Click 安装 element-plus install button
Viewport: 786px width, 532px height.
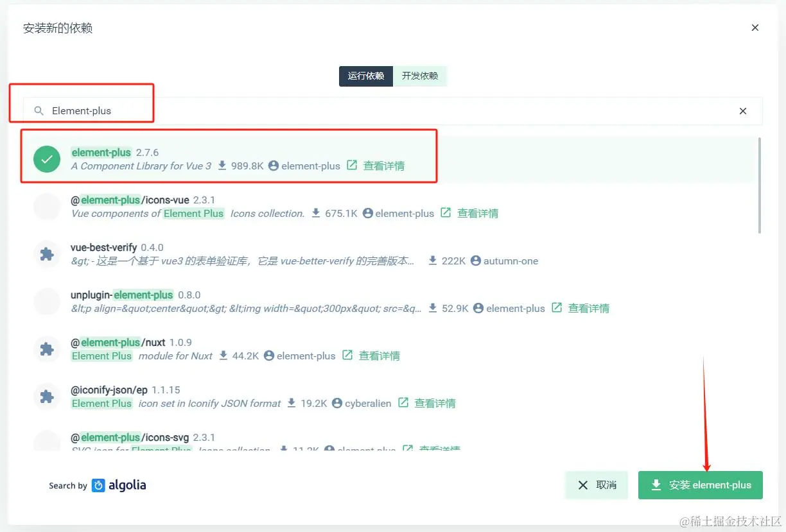coord(701,485)
